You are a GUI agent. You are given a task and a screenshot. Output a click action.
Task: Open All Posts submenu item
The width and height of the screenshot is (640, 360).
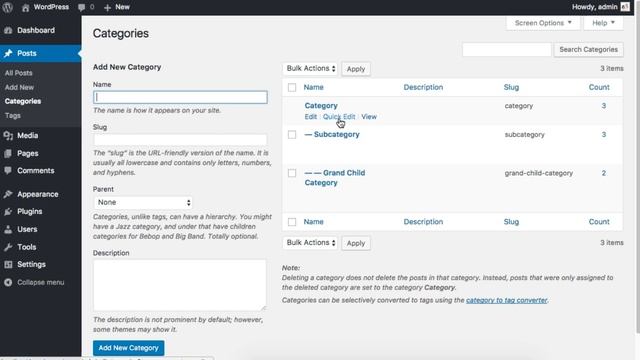tap(18, 73)
